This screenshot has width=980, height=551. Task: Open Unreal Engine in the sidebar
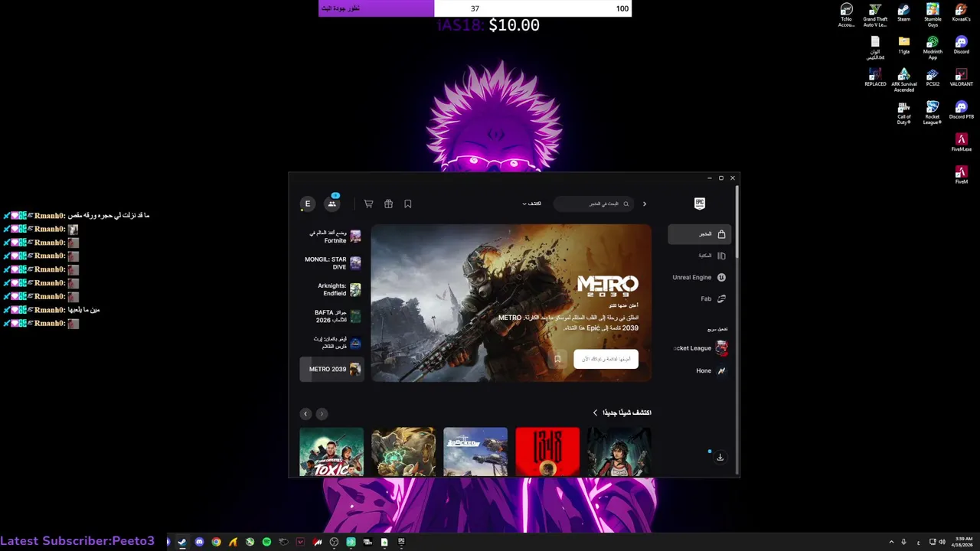[x=699, y=277]
